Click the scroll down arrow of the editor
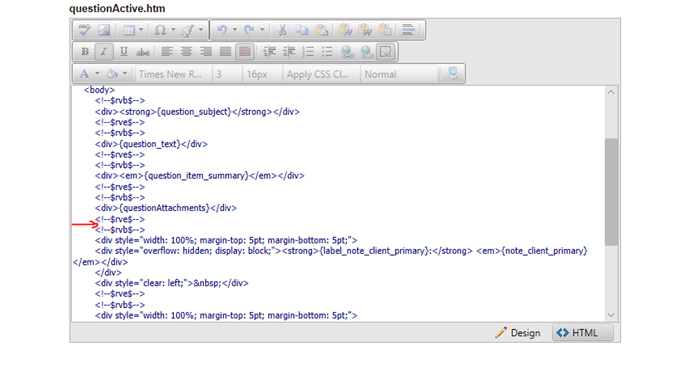The height and width of the screenshot is (379, 692). (611, 315)
